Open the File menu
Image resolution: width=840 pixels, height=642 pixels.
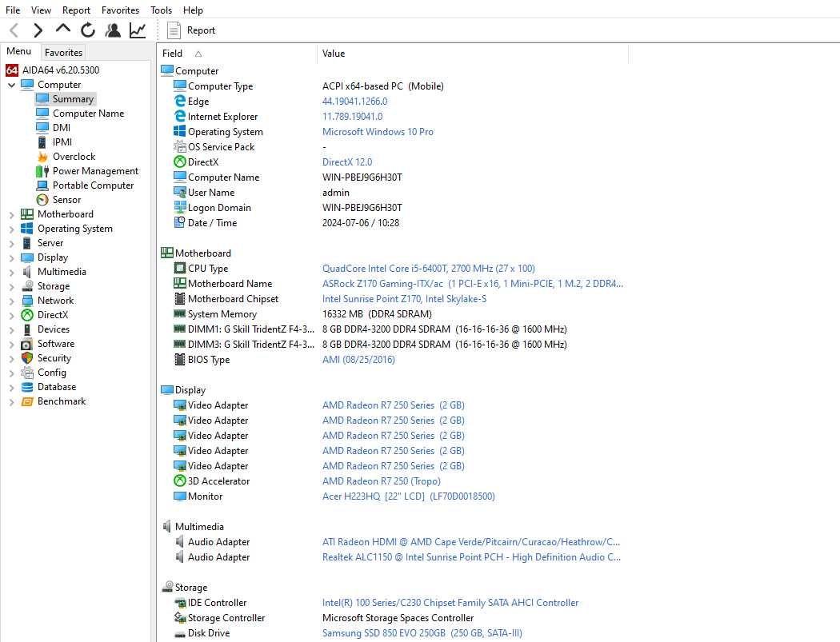pos(13,10)
